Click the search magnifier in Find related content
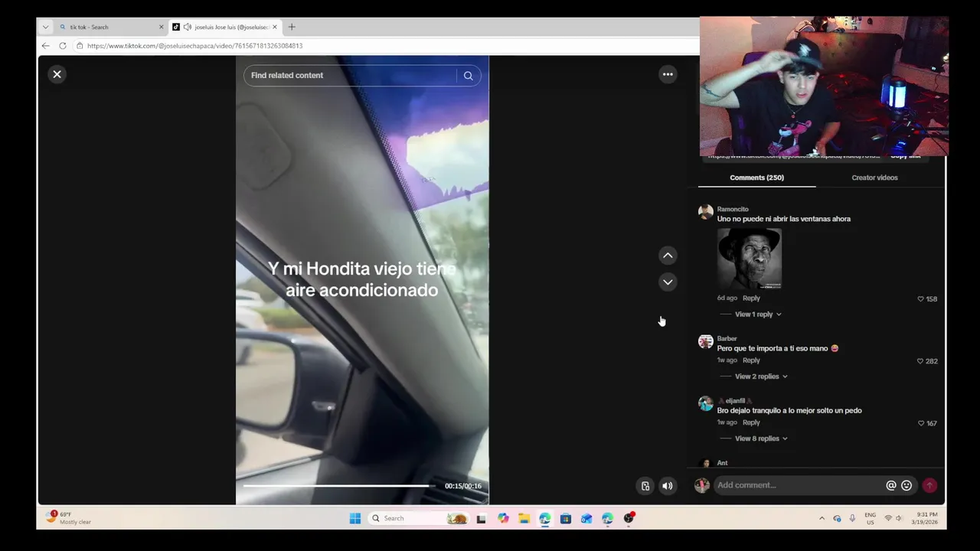This screenshot has width=980, height=551. click(468, 76)
